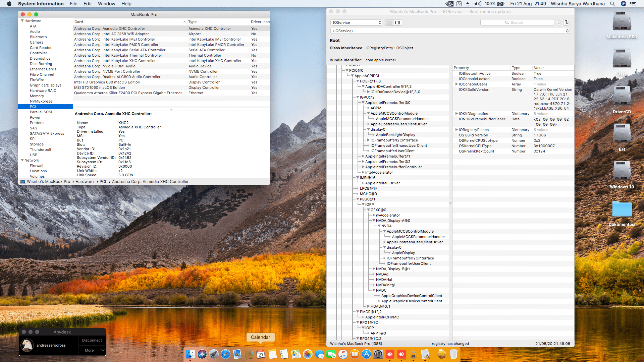Open System Preferences from the dock

[378, 354]
